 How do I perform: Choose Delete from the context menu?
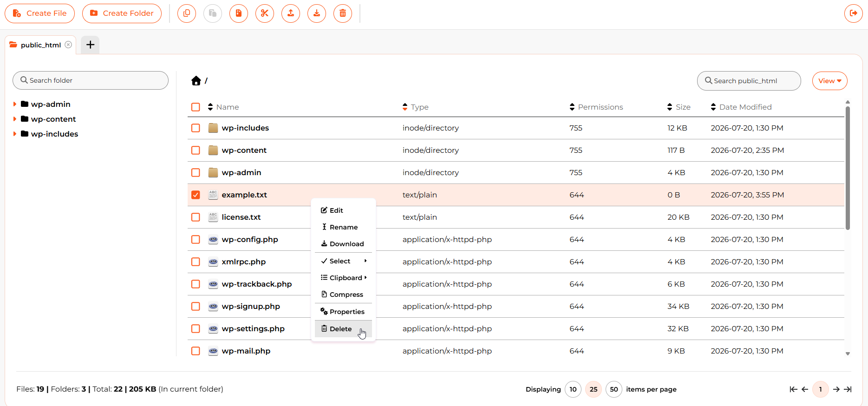[x=343, y=329]
